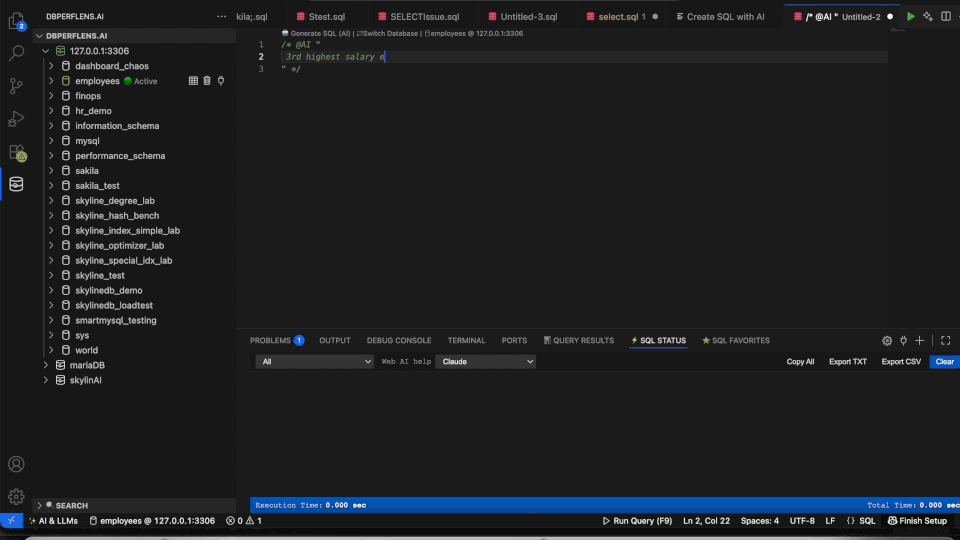Viewport: 960px width, 540px height.
Task: Click Ln 2, Col 22 in status bar
Action: tap(706, 521)
